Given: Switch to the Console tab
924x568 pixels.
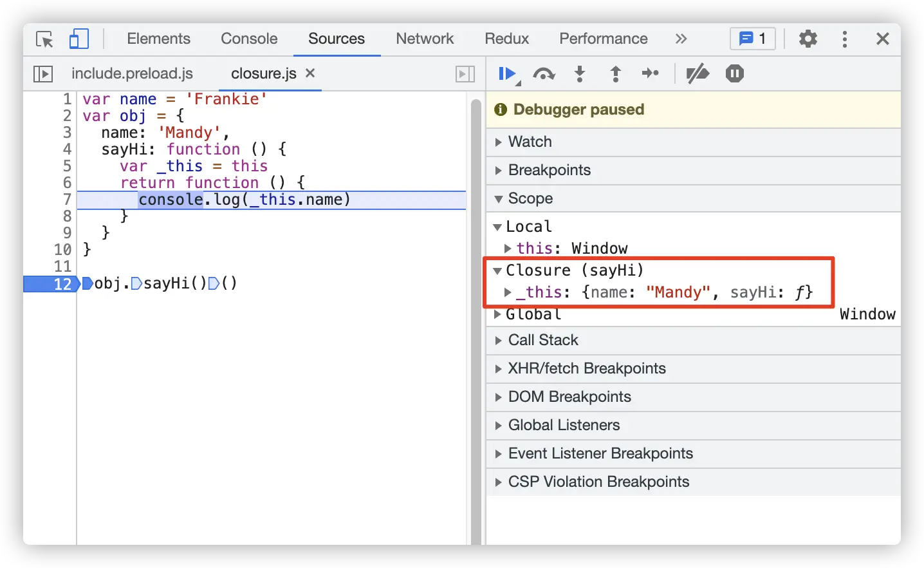Looking at the screenshot, I should click(249, 39).
